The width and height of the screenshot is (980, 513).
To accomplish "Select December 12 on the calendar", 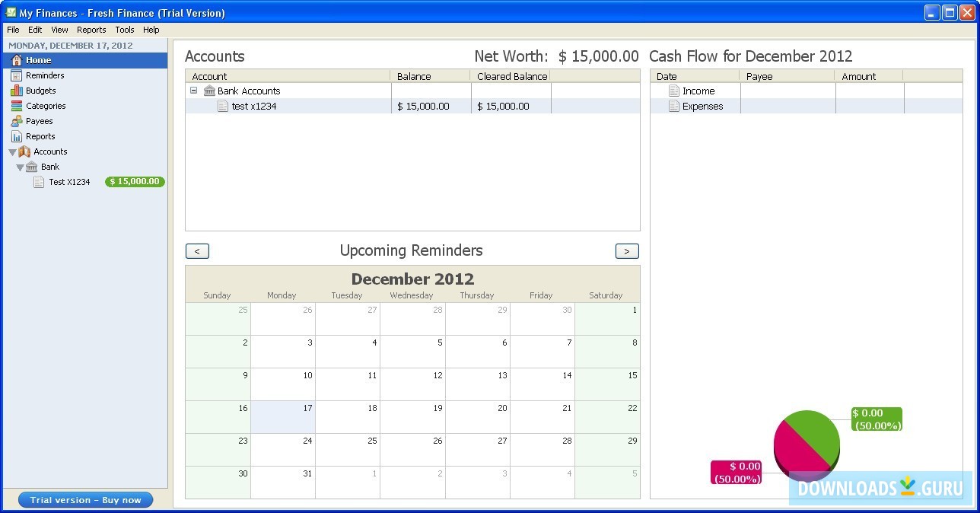I will (412, 384).
